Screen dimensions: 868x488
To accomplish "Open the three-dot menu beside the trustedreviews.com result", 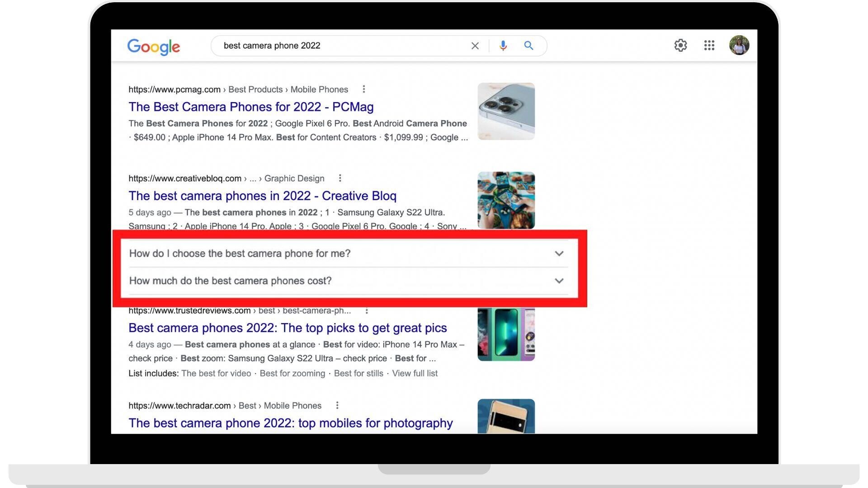I will tap(367, 311).
